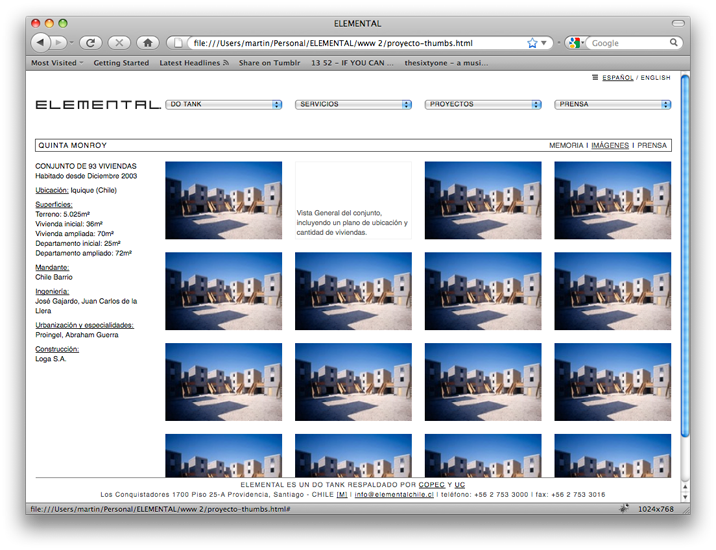The image size is (716, 550).
Task: Click the Vivienda inicial: 36m² text
Action: [69, 224]
